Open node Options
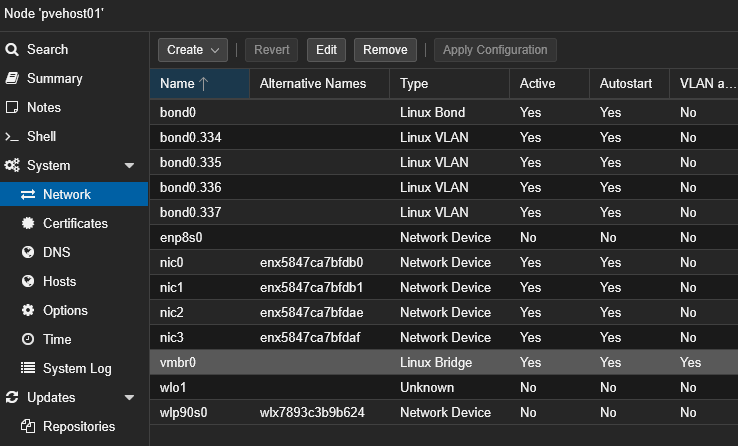This screenshot has height=446, width=738. (74, 310)
